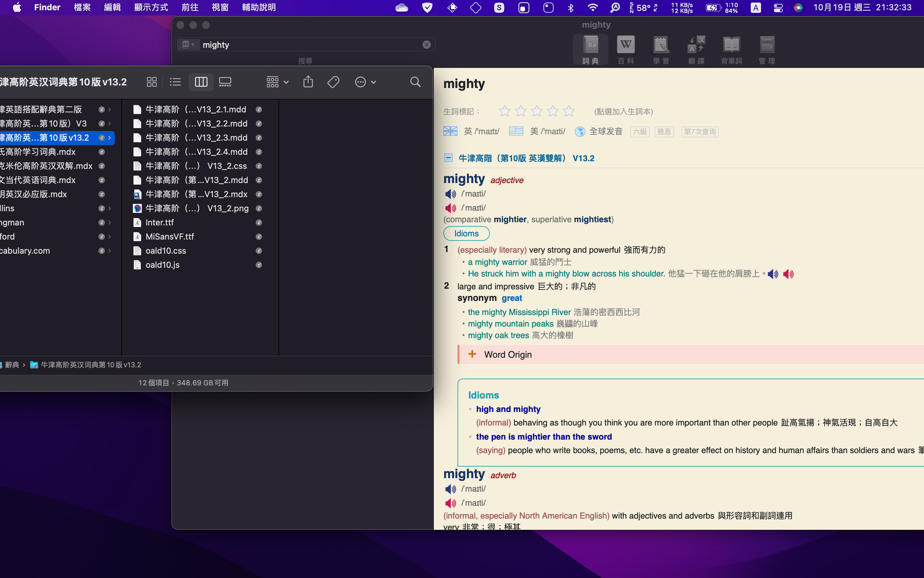Expand the Word Origin section
Viewport: 924px width, 578px height.
pos(472,354)
